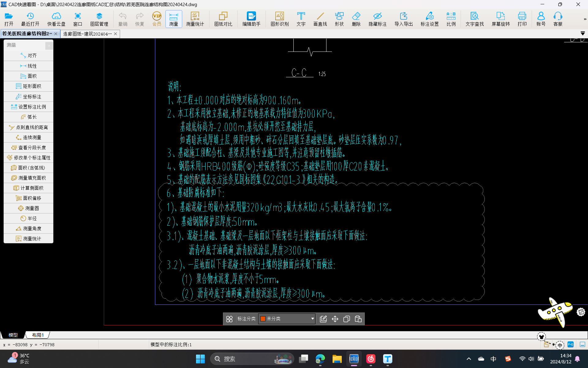Open 比例 scale setting
Image resolution: width=588 pixels, height=368 pixels.
(451, 19)
